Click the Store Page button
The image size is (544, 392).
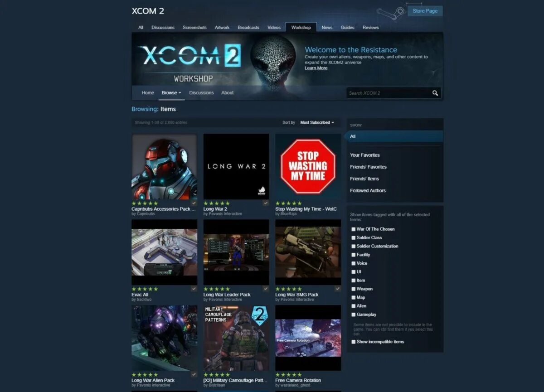[x=425, y=11]
